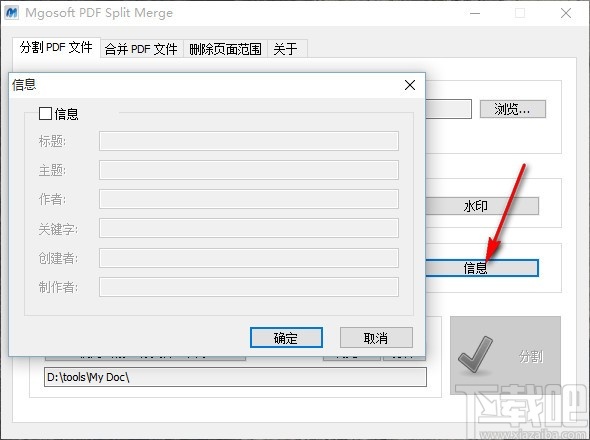Screen dimensions: 590x440
Task: Focus the 主题 input field
Action: [249, 170]
